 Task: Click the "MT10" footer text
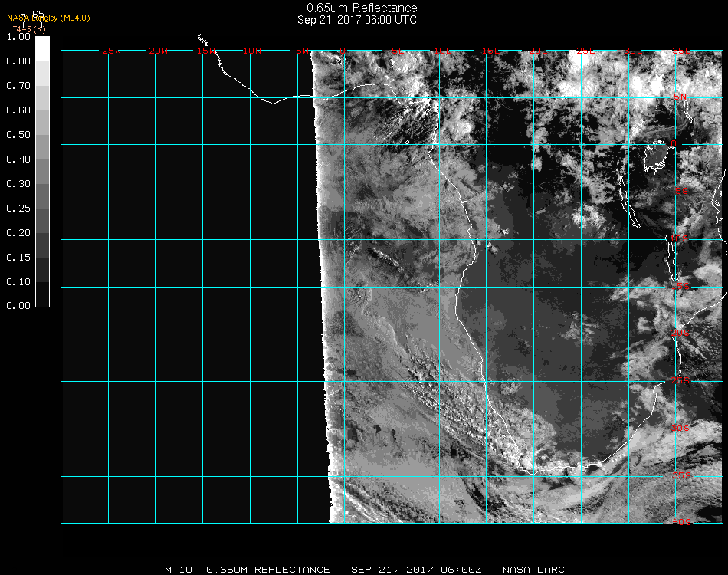click(179, 570)
